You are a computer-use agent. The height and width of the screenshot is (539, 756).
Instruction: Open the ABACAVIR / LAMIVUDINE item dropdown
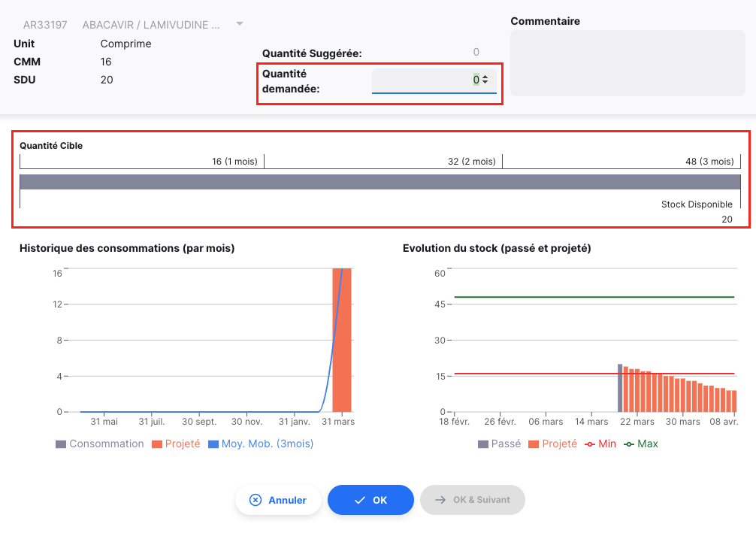pyautogui.click(x=239, y=23)
